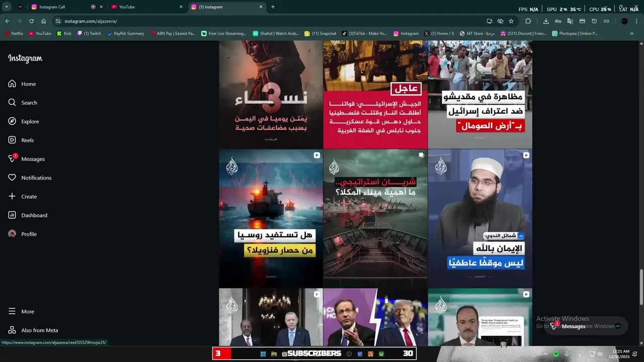Open browser profile avatar button
The height and width of the screenshot is (362, 644).
click(624, 21)
